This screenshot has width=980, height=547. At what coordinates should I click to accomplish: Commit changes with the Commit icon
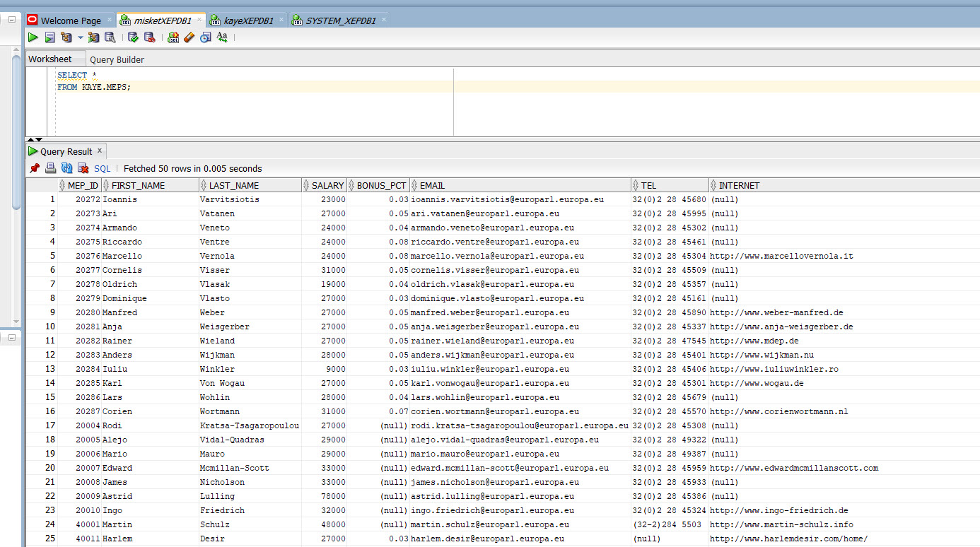pos(133,37)
